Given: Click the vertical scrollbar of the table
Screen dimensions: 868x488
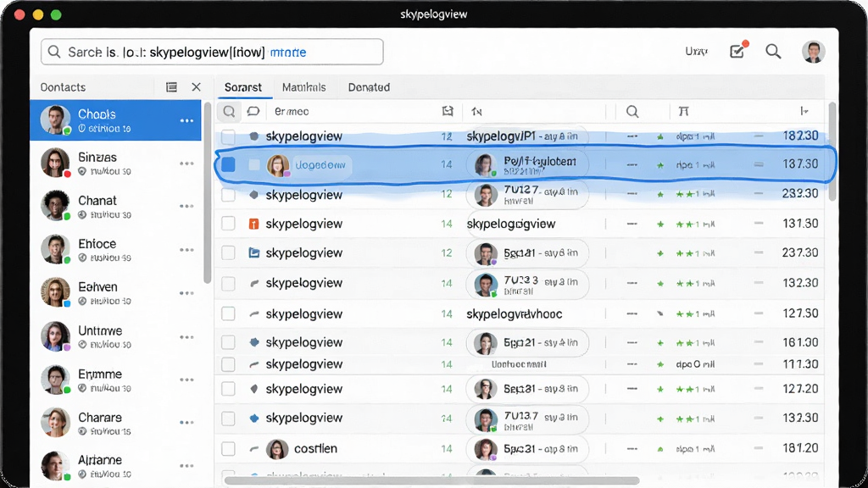Looking at the screenshot, I should pyautogui.click(x=832, y=152).
